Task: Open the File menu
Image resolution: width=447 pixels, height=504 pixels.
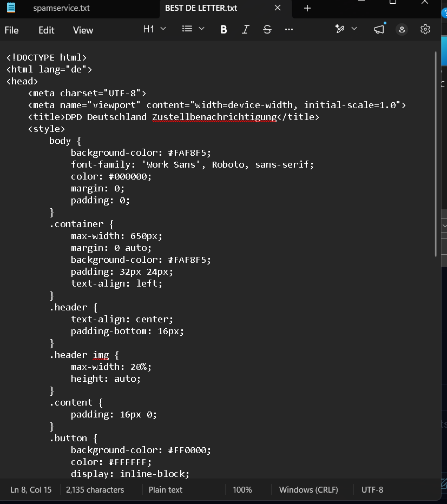Action: (x=11, y=30)
